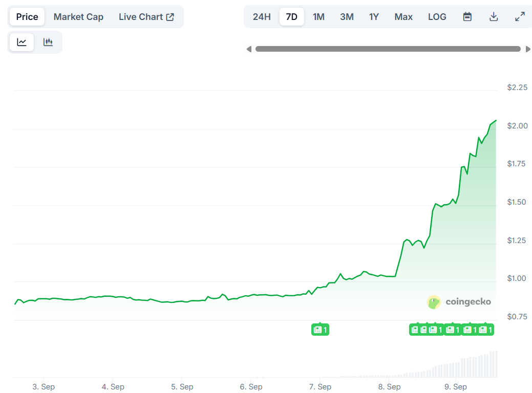The width and height of the screenshot is (532, 393).
Task: Switch to line chart view icon
Action: pyautogui.click(x=22, y=42)
